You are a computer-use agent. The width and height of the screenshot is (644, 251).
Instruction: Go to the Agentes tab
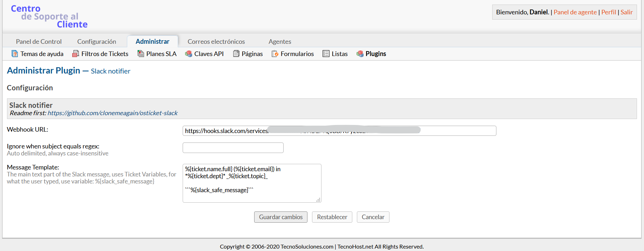280,41
